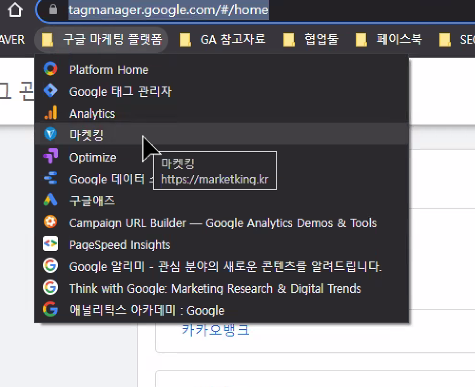Click the 카카오뱅크 link
This screenshot has width=475, height=387.
pyautogui.click(x=215, y=330)
